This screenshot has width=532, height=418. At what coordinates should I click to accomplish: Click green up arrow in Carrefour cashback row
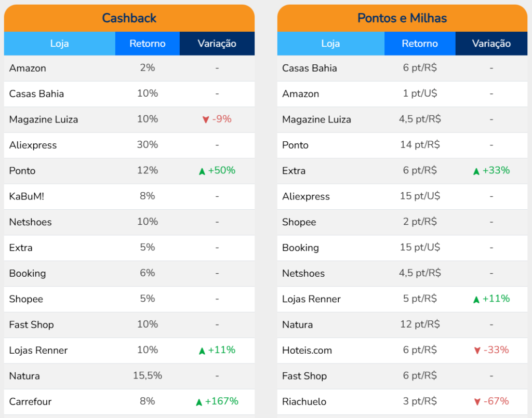click(x=199, y=402)
